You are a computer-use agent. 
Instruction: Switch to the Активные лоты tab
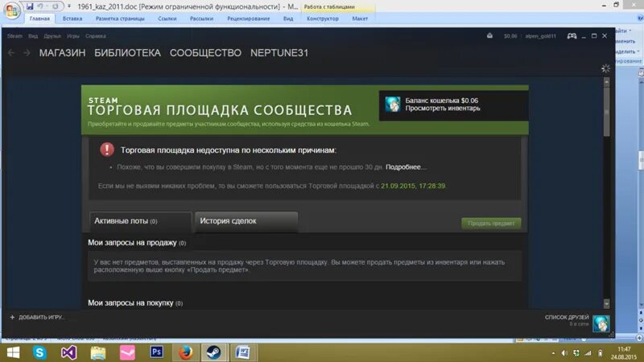(140, 221)
